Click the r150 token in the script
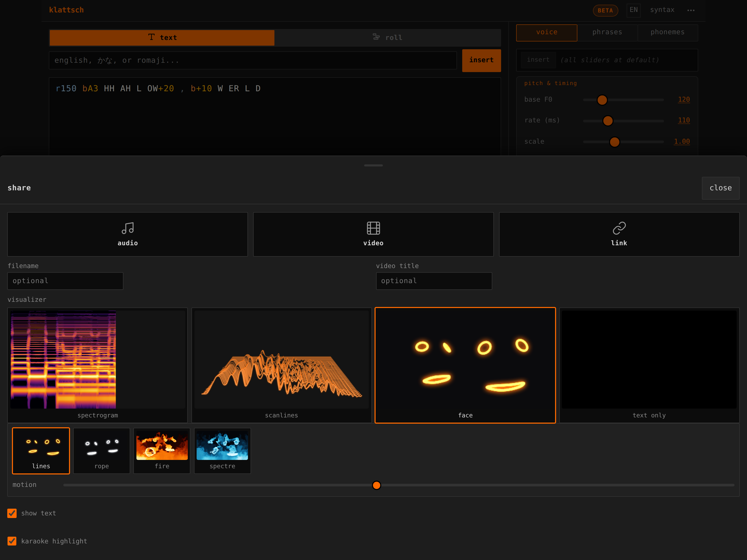The image size is (747, 560). (x=66, y=88)
